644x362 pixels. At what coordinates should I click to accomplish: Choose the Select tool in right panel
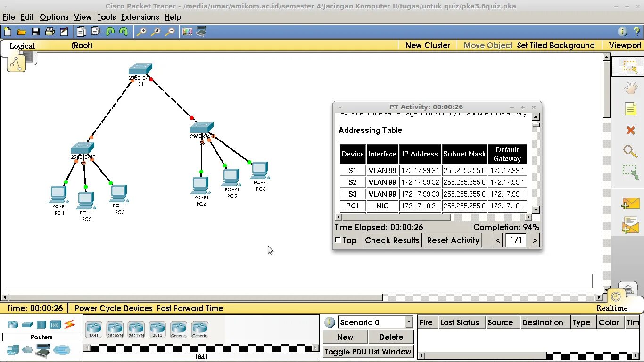click(x=630, y=66)
